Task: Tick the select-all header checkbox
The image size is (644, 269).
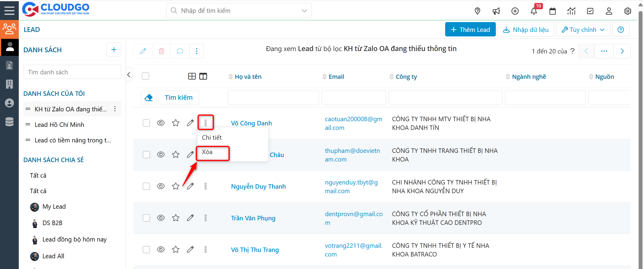Action: point(145,76)
